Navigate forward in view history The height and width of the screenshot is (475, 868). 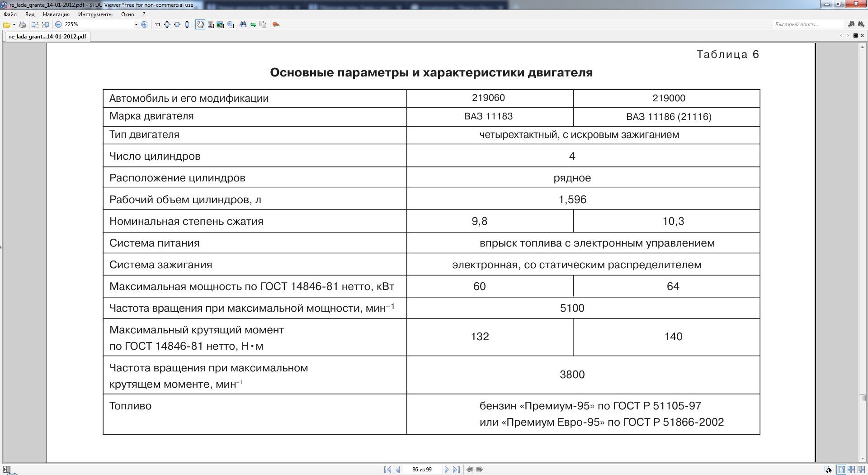480,470
